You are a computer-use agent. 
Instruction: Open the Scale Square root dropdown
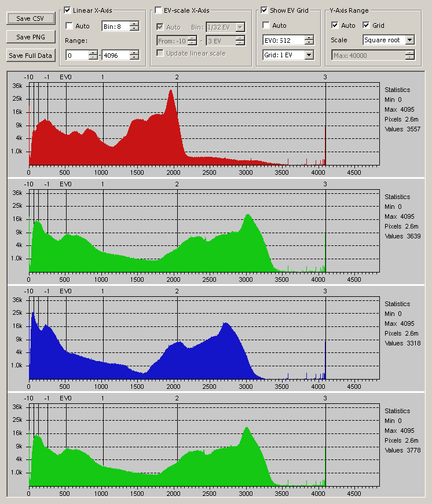410,40
